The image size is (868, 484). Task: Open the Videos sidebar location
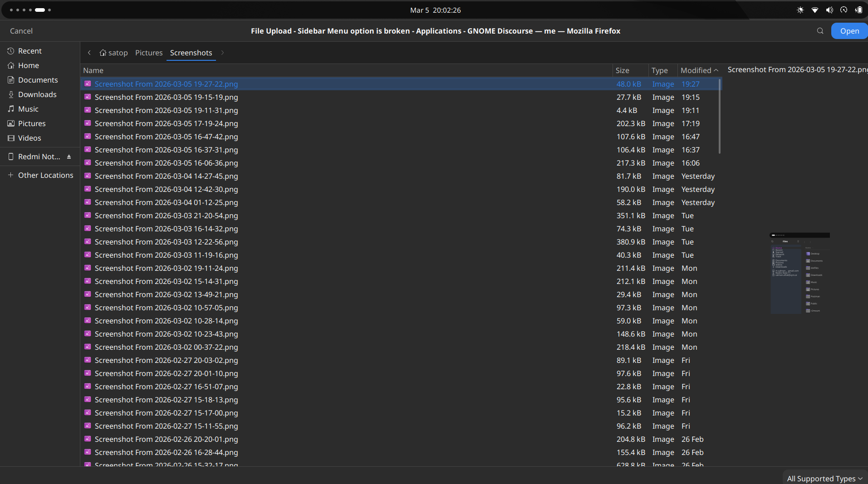point(29,138)
